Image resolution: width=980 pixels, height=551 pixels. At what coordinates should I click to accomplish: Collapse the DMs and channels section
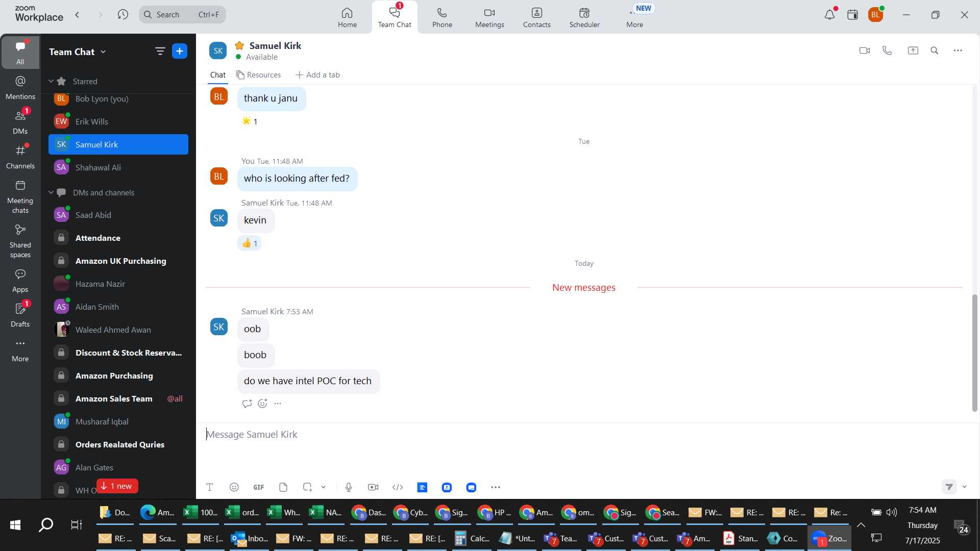(51, 192)
